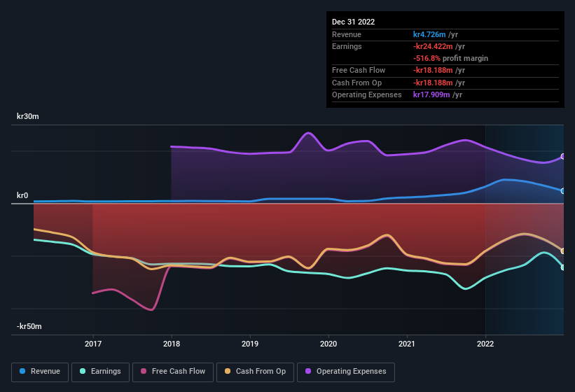Screen dimensions: 575x392
Task: Click the -kr50m y-axis label
Action: pyautogui.click(x=29, y=326)
